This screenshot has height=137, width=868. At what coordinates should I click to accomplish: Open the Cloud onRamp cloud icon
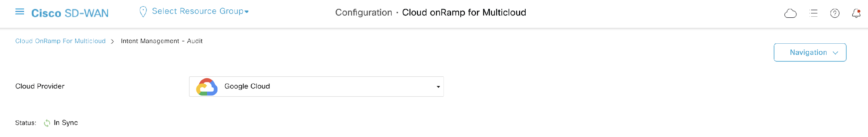[x=790, y=14]
